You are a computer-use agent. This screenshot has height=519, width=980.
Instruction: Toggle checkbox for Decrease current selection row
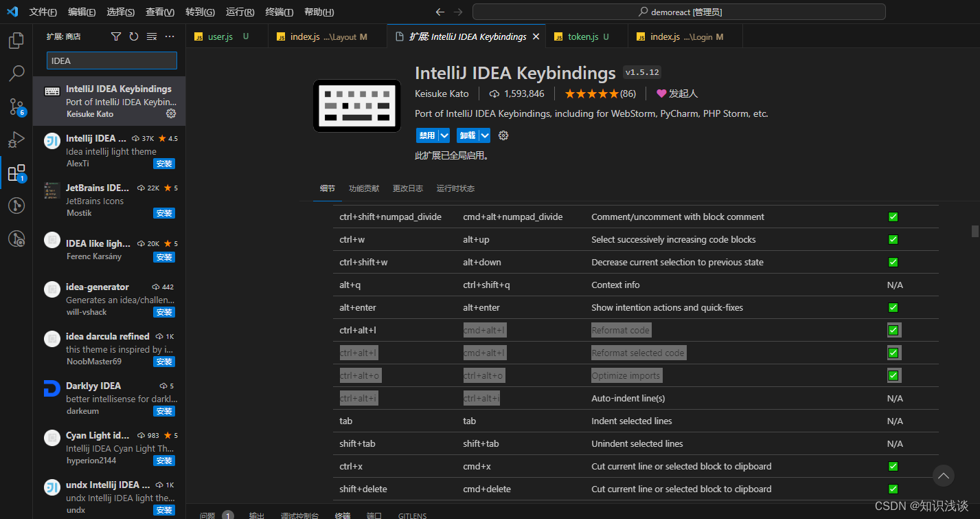tap(893, 262)
